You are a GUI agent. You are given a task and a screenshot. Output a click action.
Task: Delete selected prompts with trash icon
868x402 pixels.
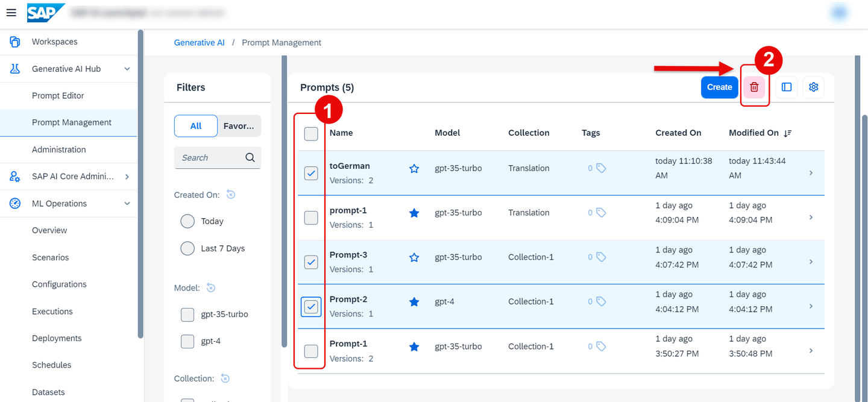click(x=754, y=87)
